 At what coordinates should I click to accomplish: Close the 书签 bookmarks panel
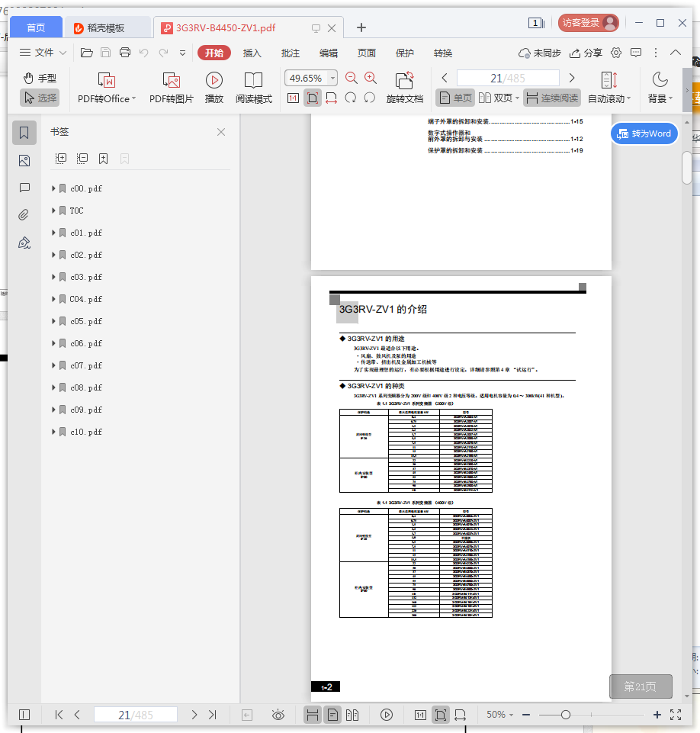pyautogui.click(x=221, y=132)
